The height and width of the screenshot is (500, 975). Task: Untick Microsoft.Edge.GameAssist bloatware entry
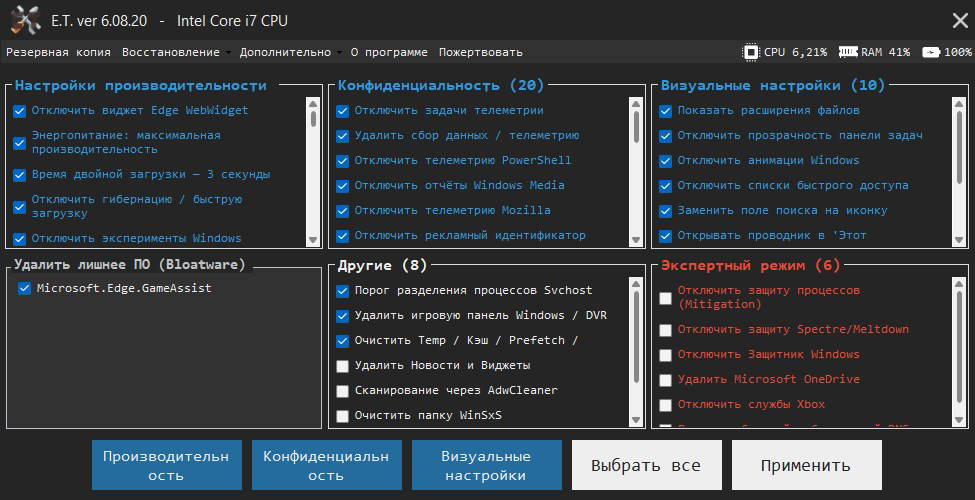click(25, 289)
